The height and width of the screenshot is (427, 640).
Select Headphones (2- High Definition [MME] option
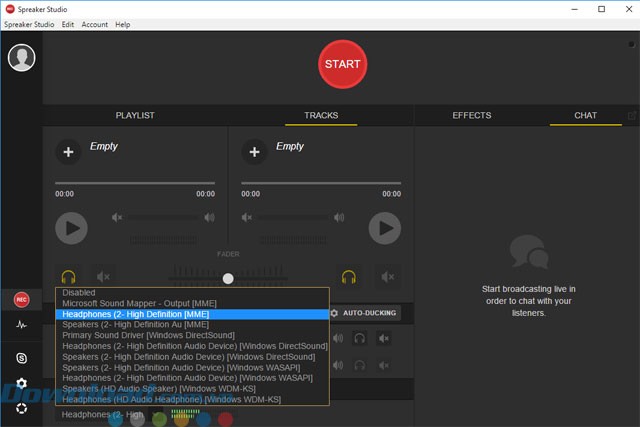pyautogui.click(x=135, y=313)
